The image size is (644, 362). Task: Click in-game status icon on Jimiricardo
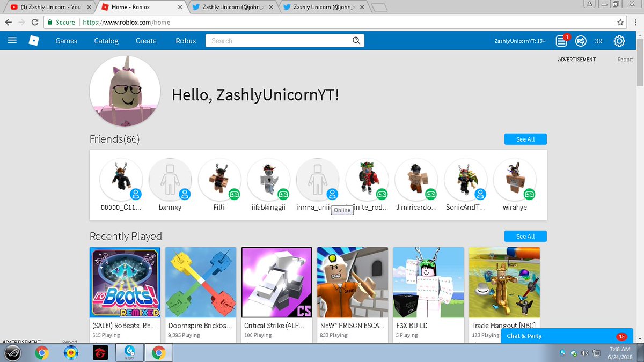click(x=431, y=194)
